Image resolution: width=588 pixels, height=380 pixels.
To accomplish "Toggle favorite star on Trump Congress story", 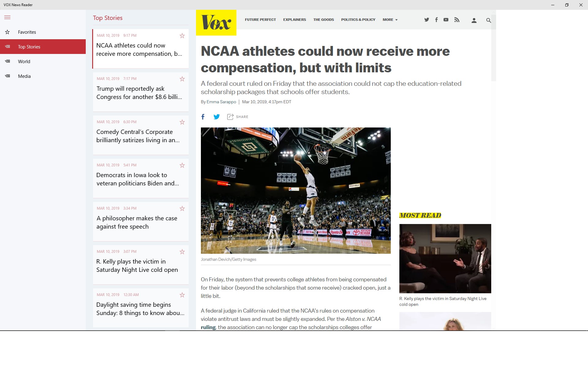I will [182, 79].
